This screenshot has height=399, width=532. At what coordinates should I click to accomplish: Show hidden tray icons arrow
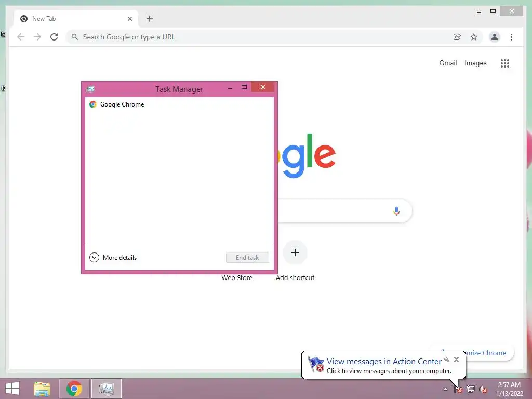click(445, 389)
